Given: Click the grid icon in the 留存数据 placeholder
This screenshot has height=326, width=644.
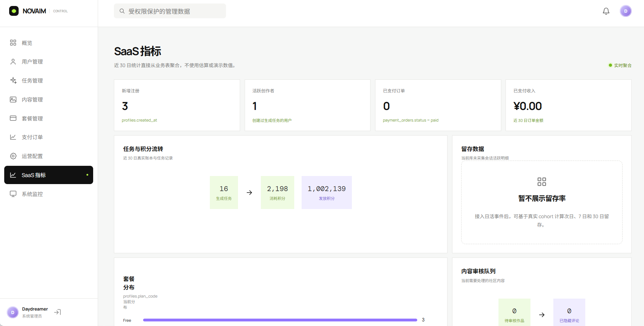Looking at the screenshot, I should (x=542, y=182).
